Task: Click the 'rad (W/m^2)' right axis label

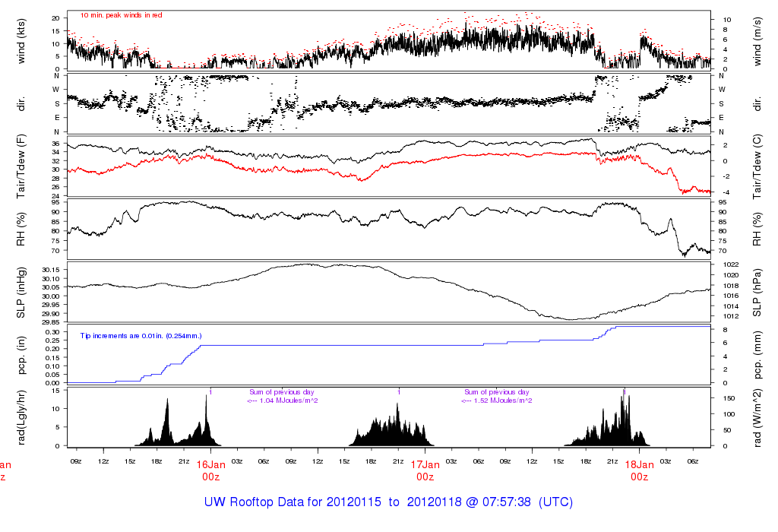Action: pos(757,418)
